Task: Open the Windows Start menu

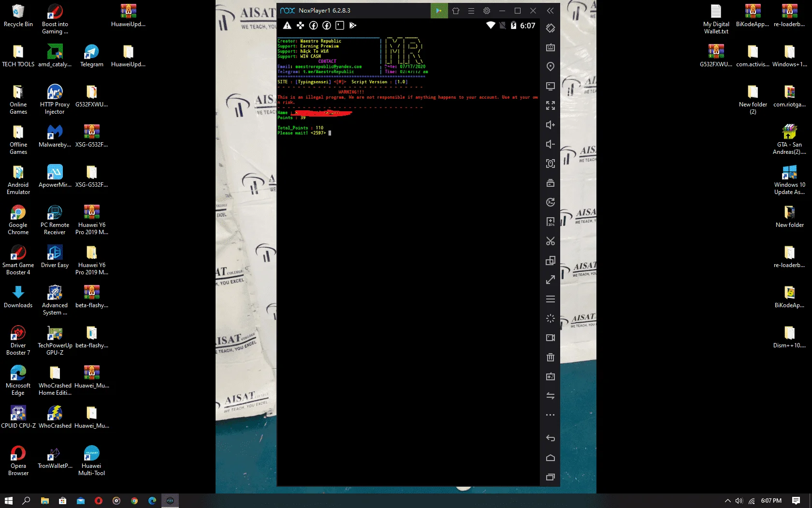Action: point(8,501)
